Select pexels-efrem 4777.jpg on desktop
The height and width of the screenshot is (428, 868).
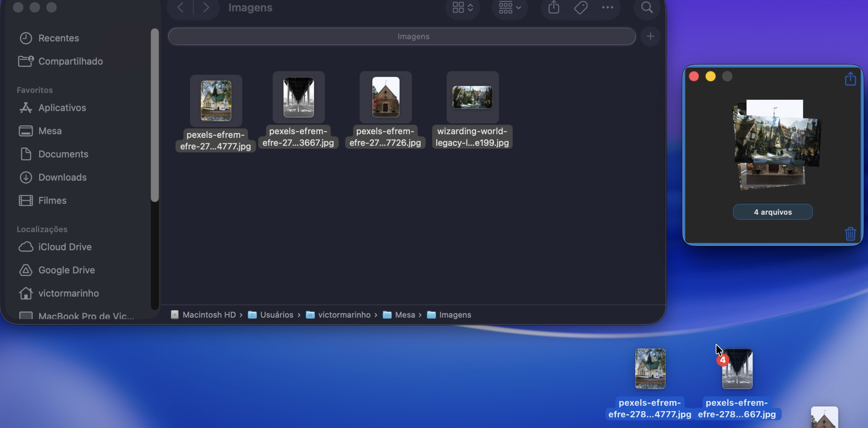click(x=650, y=369)
